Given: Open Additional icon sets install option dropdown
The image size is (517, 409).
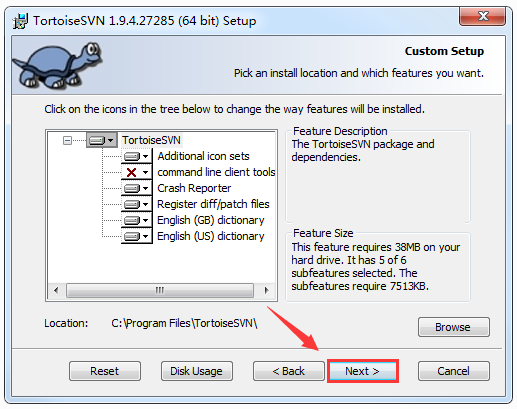Looking at the screenshot, I should coord(136,156).
